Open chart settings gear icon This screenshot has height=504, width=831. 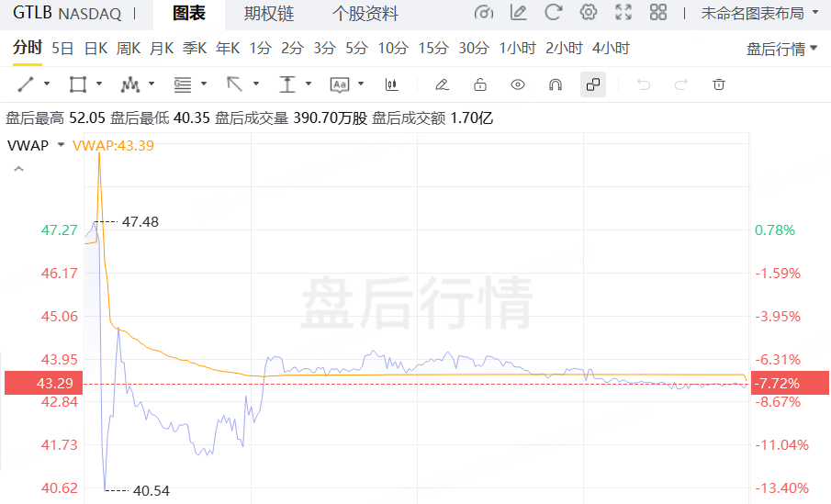tap(589, 13)
